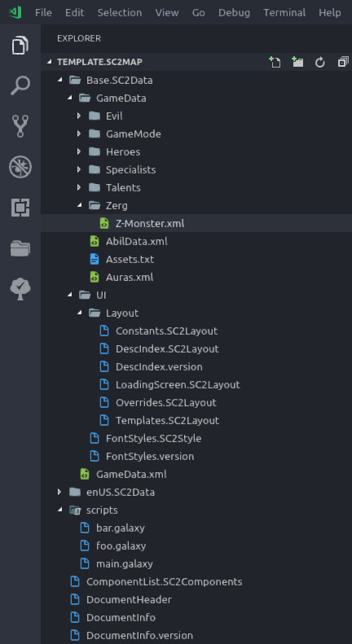This screenshot has width=352, height=644.
Task: Click the scripts folder icon
Action: [x=75, y=510]
